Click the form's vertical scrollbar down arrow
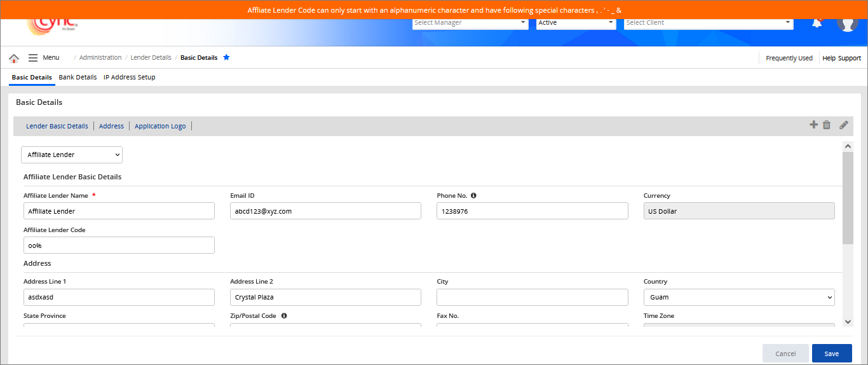The image size is (868, 365). [x=848, y=322]
